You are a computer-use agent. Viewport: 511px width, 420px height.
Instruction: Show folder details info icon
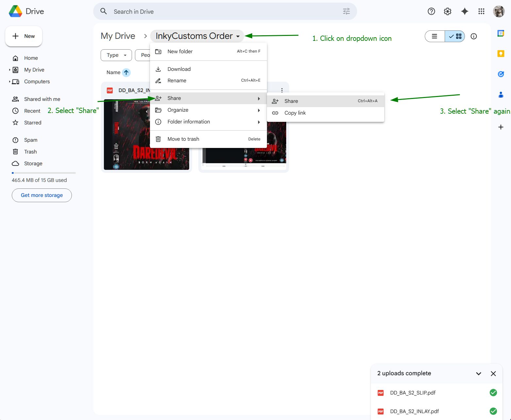point(474,36)
